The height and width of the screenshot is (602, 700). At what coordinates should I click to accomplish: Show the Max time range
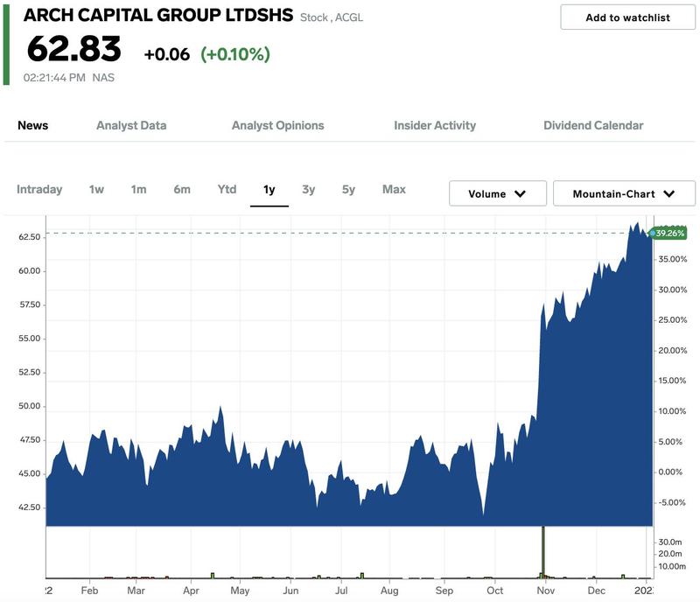(x=394, y=189)
